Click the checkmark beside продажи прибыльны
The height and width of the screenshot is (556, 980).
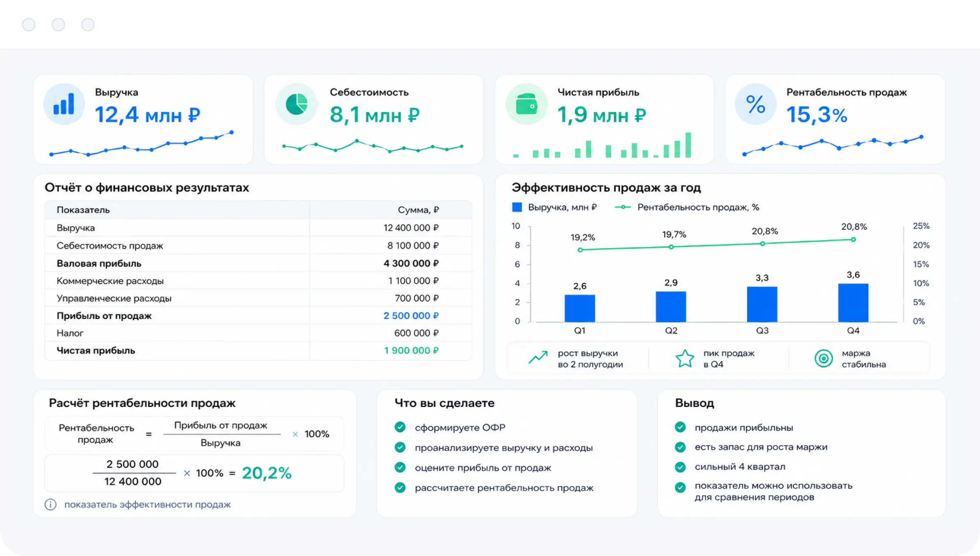[x=680, y=427]
